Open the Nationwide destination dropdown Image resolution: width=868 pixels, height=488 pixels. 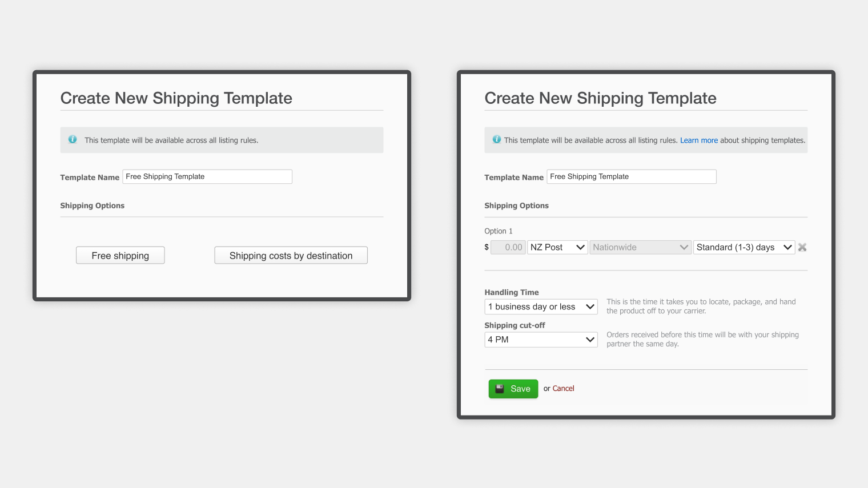point(640,247)
